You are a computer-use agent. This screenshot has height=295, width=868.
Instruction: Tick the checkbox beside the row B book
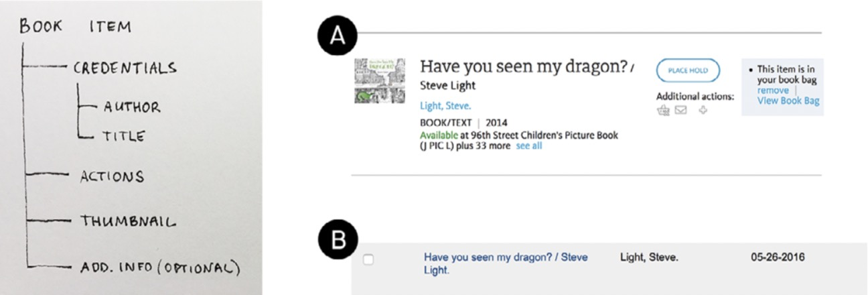pos(368,260)
